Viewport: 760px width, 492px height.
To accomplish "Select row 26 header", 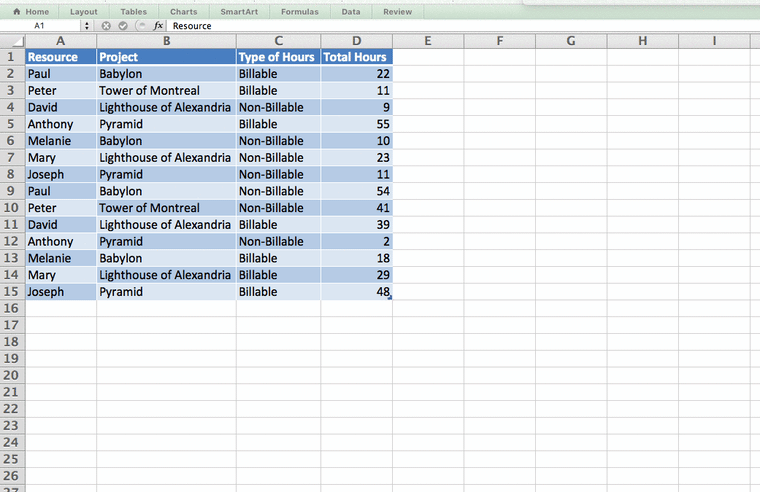I will click(12, 476).
